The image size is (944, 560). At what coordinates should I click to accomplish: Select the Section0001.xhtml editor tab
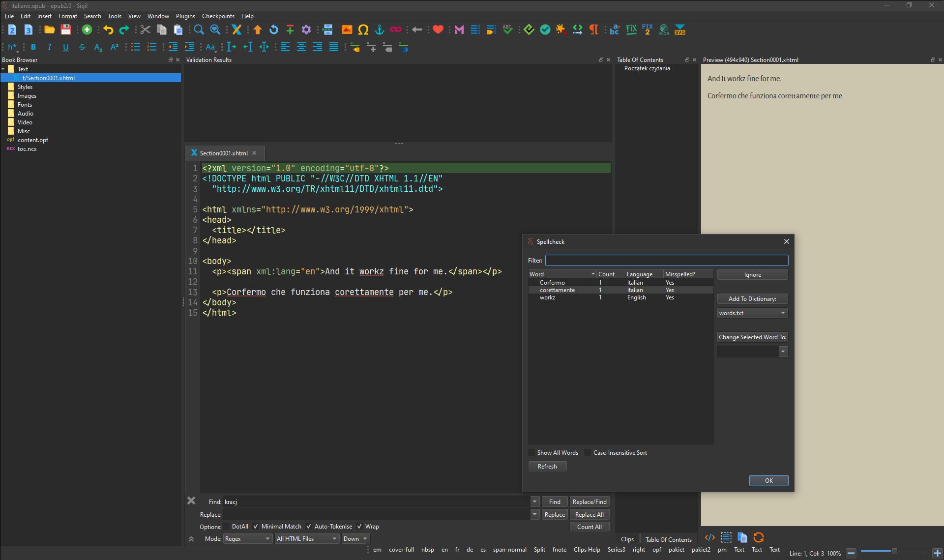coord(223,153)
